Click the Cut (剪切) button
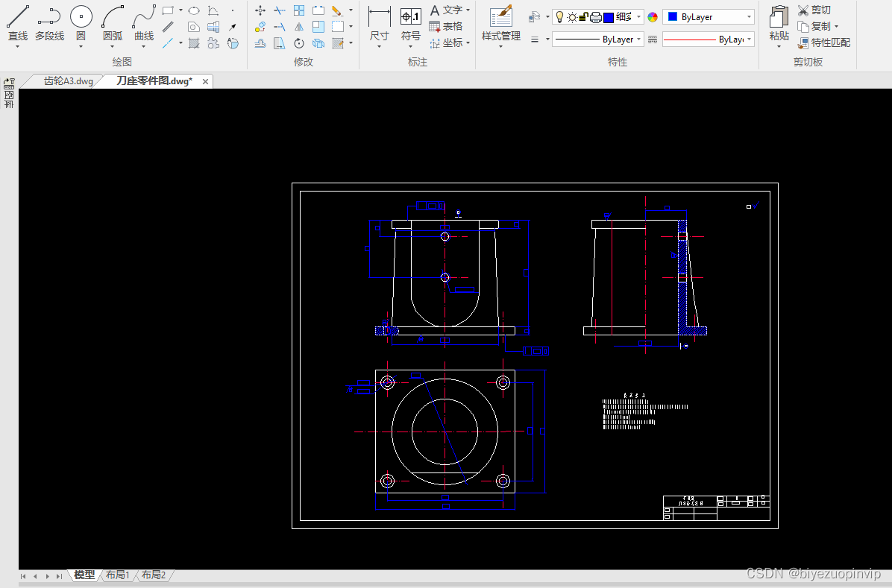The height and width of the screenshot is (588, 892). [814, 10]
